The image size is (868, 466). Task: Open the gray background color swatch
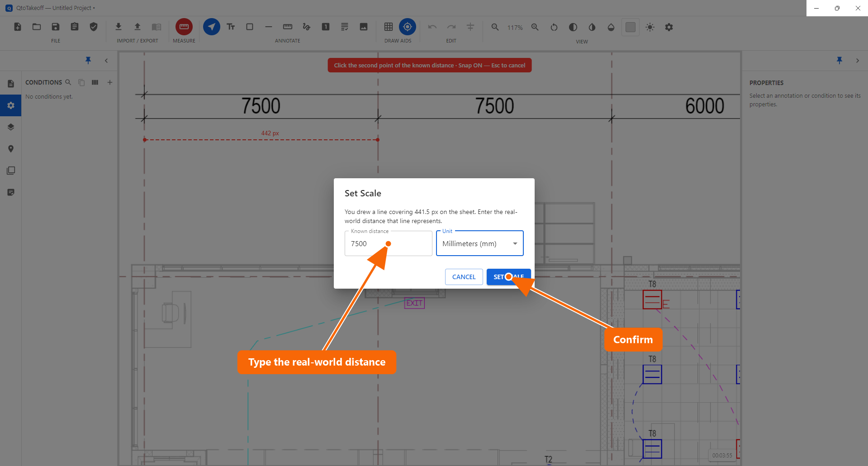coord(631,27)
